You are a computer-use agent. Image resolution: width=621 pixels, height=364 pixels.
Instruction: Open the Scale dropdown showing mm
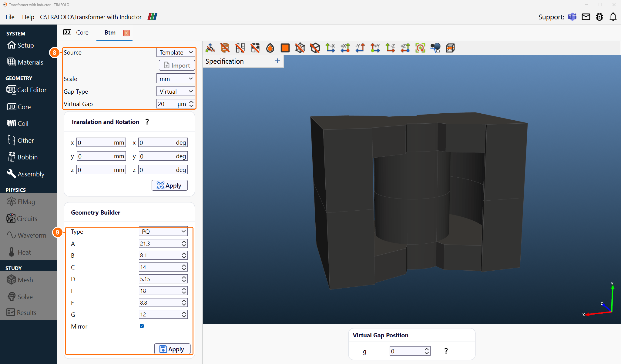176,79
